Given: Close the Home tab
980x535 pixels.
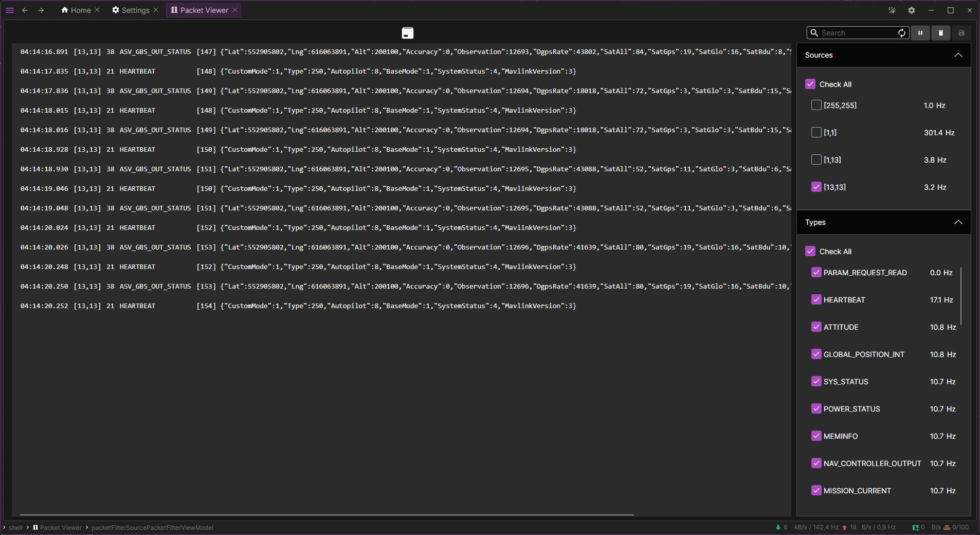Looking at the screenshot, I should coord(97,10).
